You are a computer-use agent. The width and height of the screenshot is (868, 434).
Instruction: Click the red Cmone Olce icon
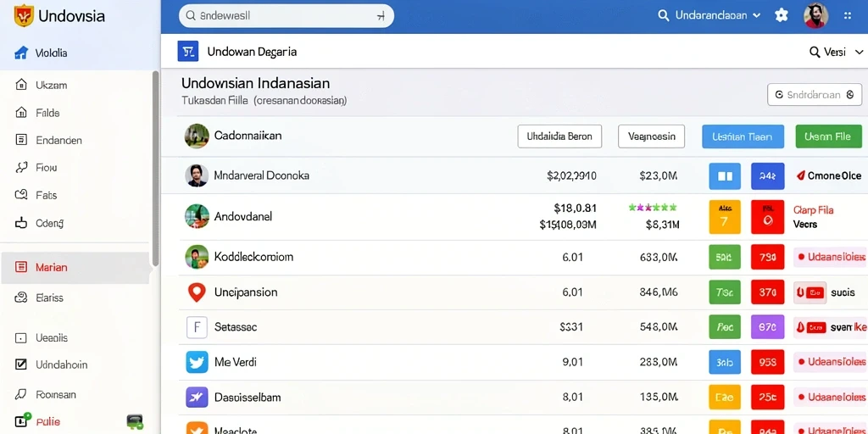800,176
